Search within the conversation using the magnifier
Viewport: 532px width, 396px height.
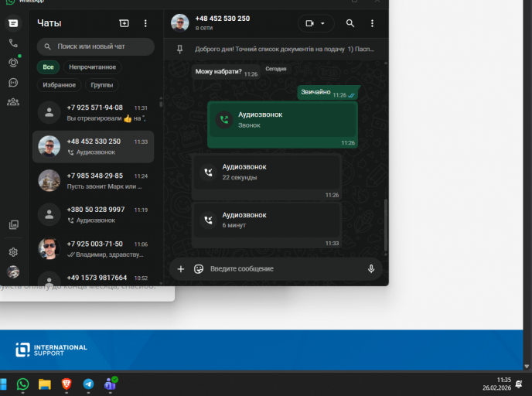[x=350, y=23]
